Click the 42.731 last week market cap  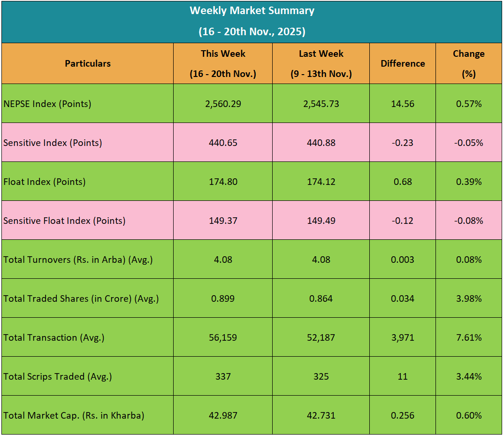(321, 415)
